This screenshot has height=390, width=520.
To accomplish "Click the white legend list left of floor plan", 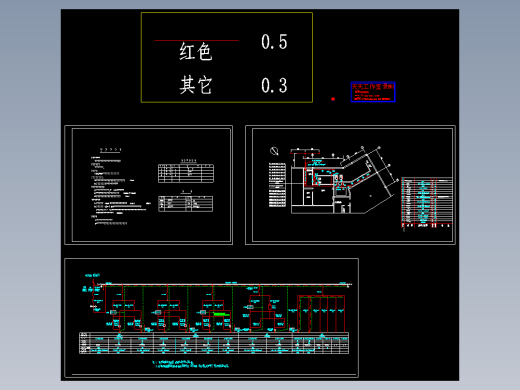I will [x=277, y=185].
